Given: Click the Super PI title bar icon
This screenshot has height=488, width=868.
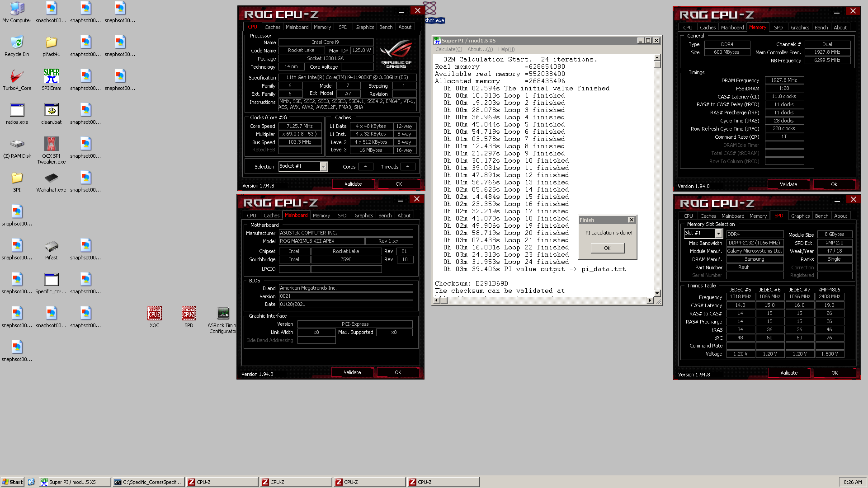Looking at the screenshot, I should [437, 40].
